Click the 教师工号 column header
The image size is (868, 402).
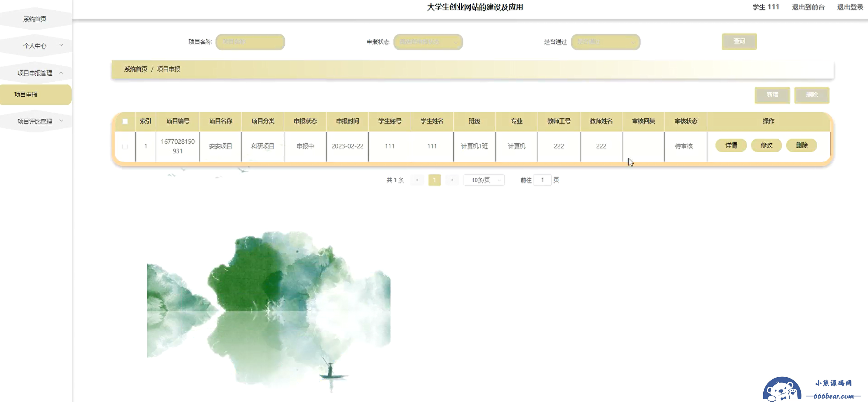click(559, 121)
